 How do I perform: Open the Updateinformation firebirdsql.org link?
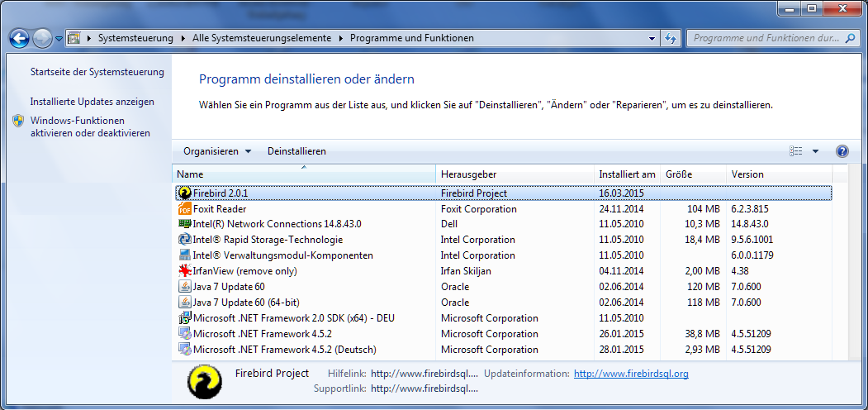(x=631, y=374)
